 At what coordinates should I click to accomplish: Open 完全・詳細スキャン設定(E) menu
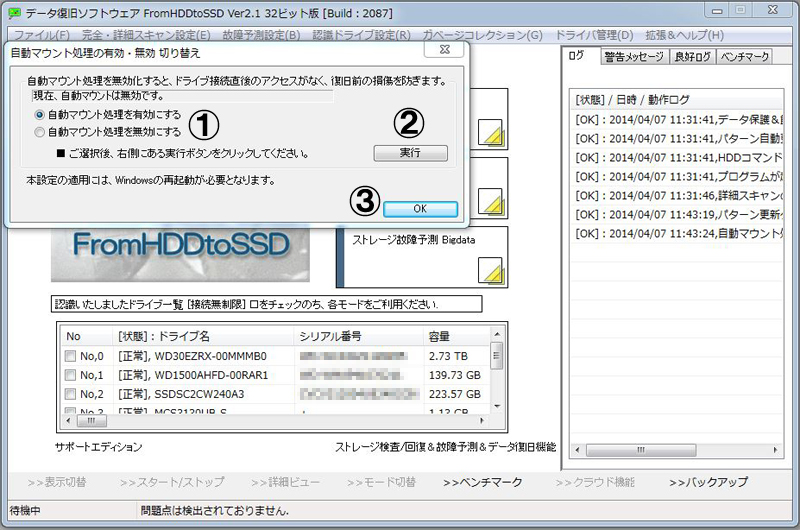[x=146, y=35]
